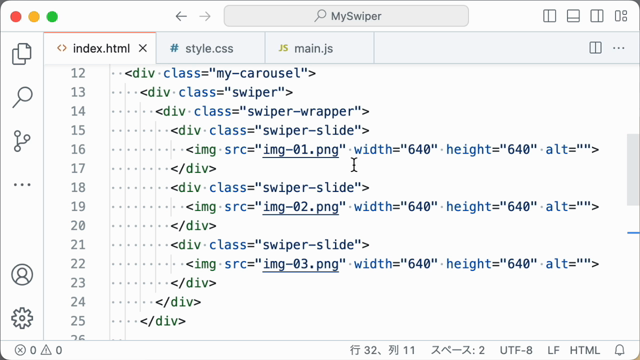The width and height of the screenshot is (640, 360).
Task: Open the Manage gear menu
Action: click(x=22, y=318)
